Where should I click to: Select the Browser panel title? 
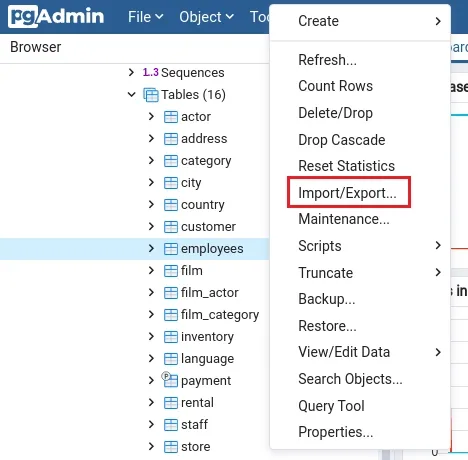click(36, 47)
